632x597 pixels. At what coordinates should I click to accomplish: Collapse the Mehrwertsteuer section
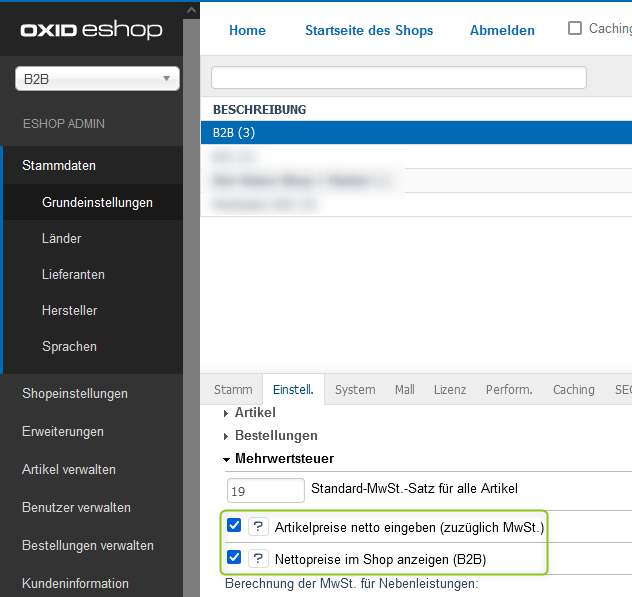point(284,458)
